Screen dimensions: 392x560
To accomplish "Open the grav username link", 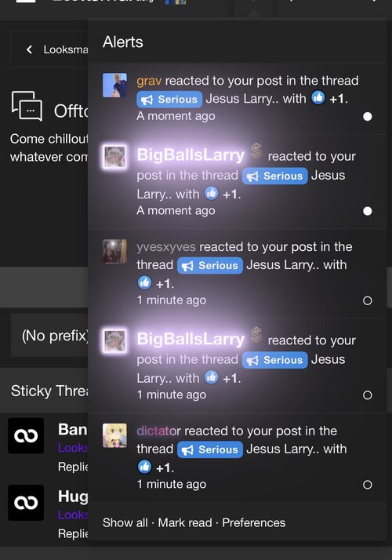I will [149, 81].
